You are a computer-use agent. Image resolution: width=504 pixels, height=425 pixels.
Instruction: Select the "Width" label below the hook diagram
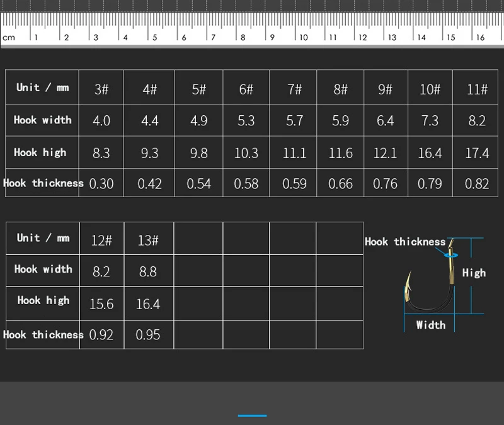[431, 325]
